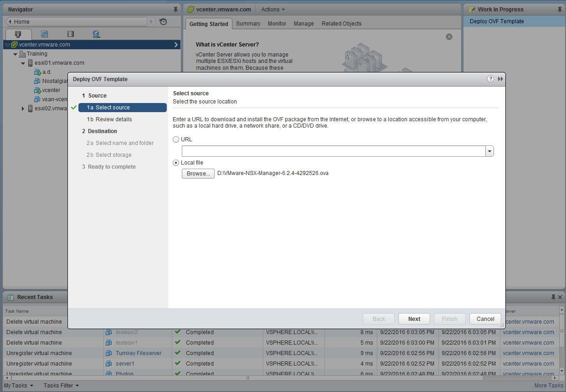Click the Browse button for the OVA file
The image size is (566, 392).
tap(198, 174)
